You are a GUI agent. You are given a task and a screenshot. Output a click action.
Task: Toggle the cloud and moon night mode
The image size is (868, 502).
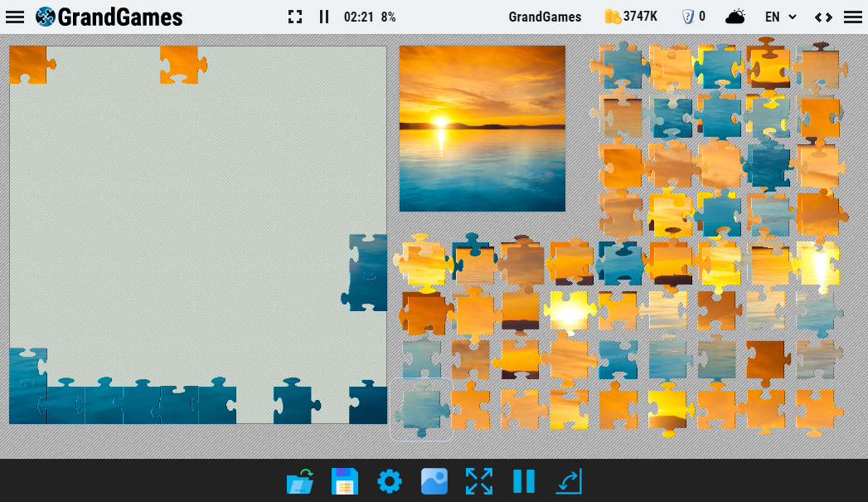point(735,17)
